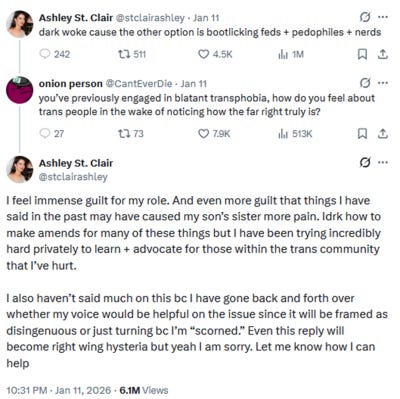View analytics showing 1M views
The image size is (400, 399).
[291, 54]
